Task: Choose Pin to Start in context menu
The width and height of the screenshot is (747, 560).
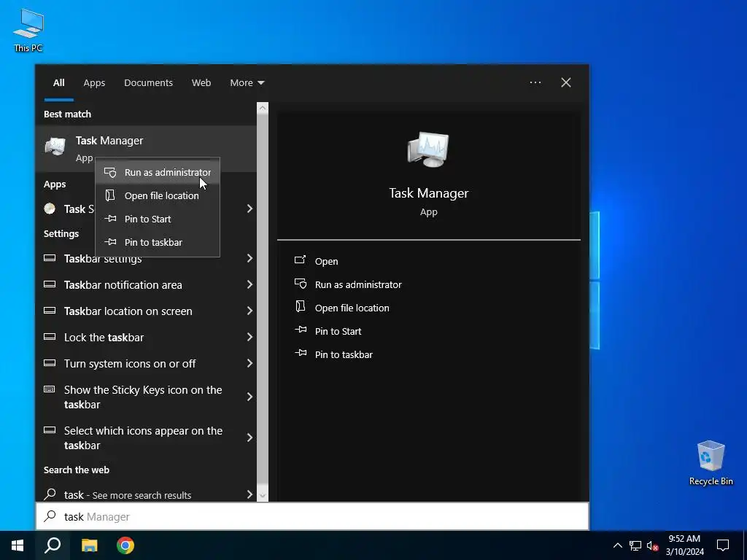Action: point(158,219)
